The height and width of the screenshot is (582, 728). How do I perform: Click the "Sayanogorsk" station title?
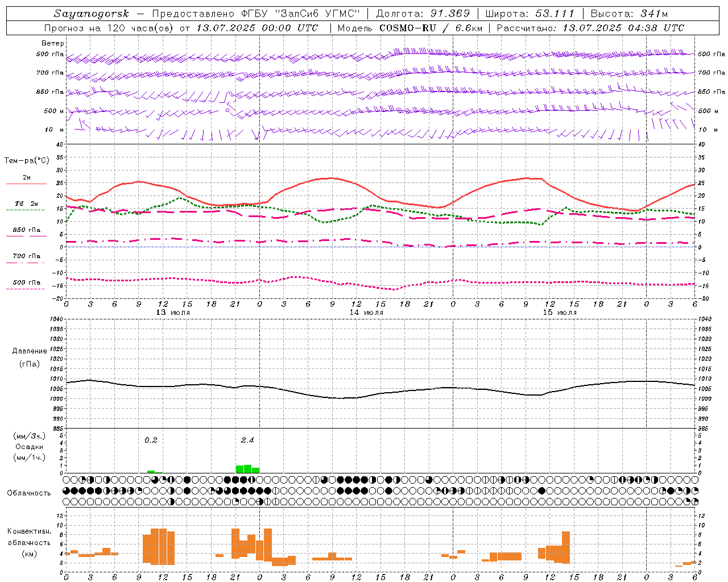[x=92, y=14]
